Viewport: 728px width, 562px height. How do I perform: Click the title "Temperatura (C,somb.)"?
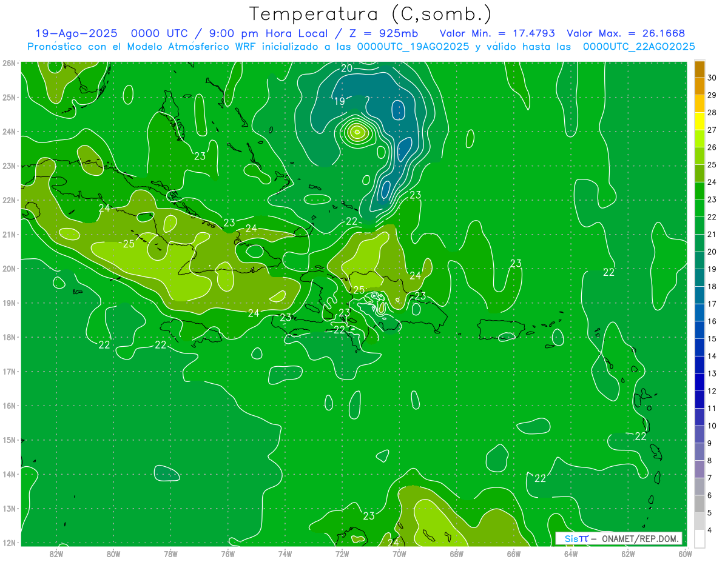371,15
